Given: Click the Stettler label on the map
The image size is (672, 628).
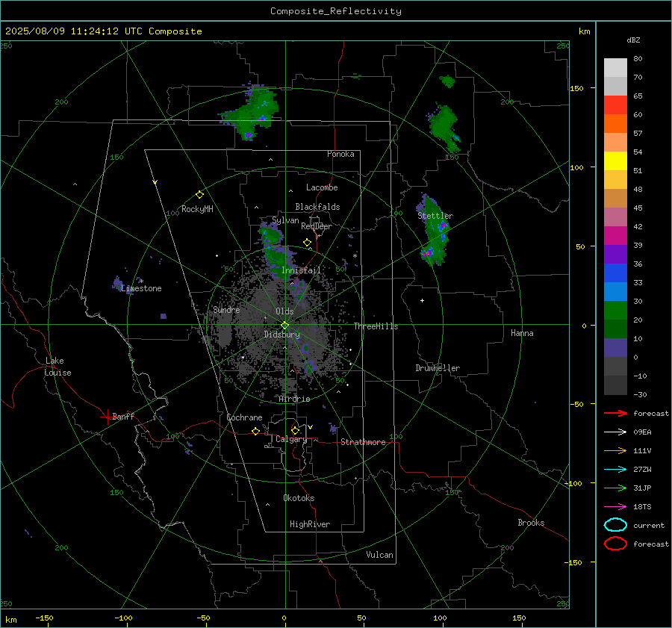Looking at the screenshot, I should (435, 216).
